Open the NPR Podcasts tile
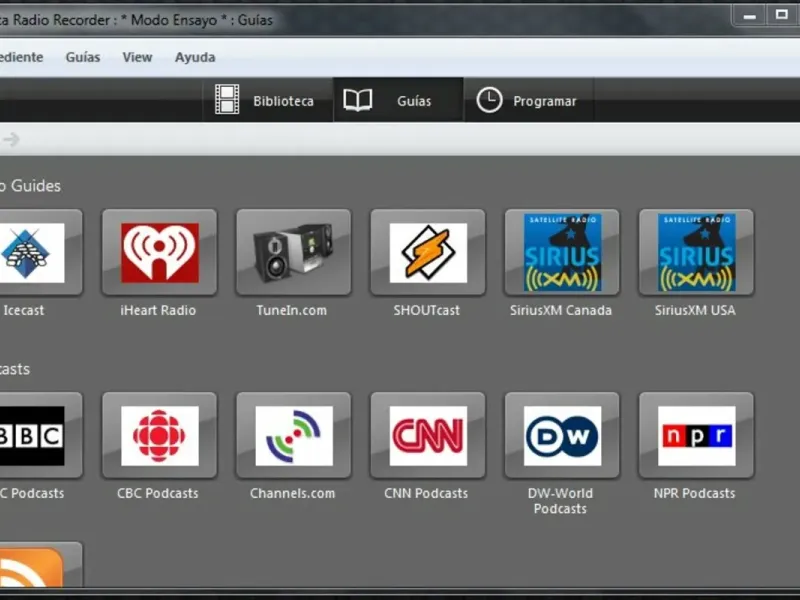Viewport: 800px width, 600px height. point(696,435)
